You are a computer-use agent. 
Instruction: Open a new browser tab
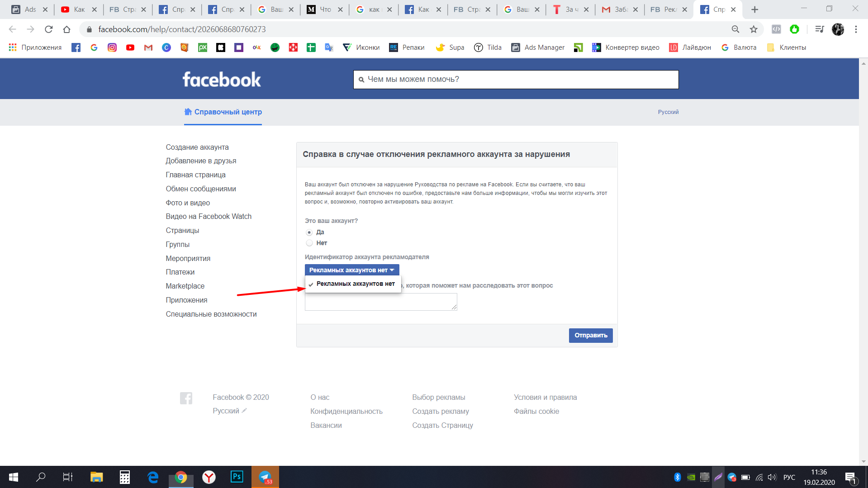754,9
